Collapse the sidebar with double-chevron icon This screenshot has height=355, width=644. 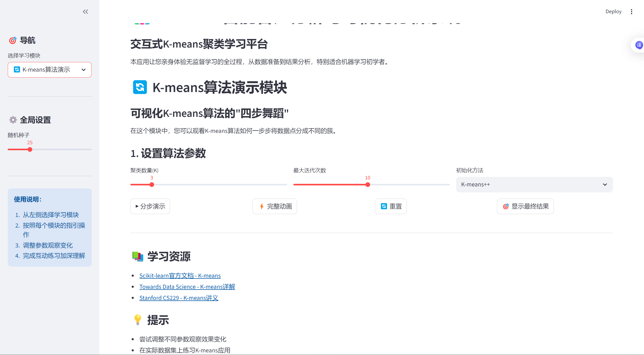coord(85,12)
